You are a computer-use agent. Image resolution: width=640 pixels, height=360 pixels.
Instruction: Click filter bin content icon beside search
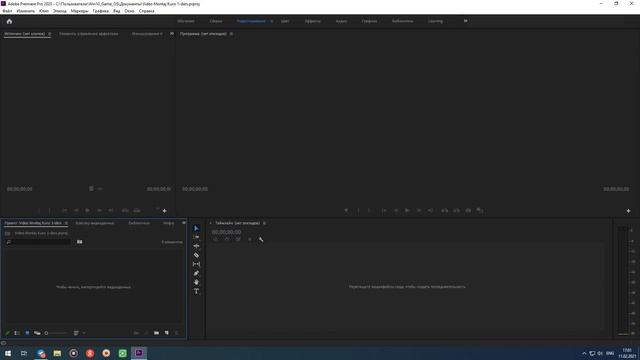tap(80, 242)
